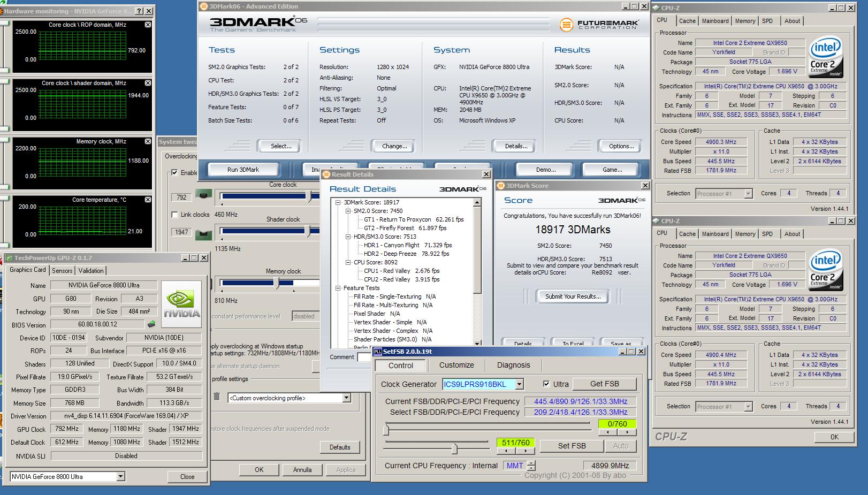Move the lower SetFSB frequency slider thumb
This screenshot has height=495, width=868.
coord(454,448)
